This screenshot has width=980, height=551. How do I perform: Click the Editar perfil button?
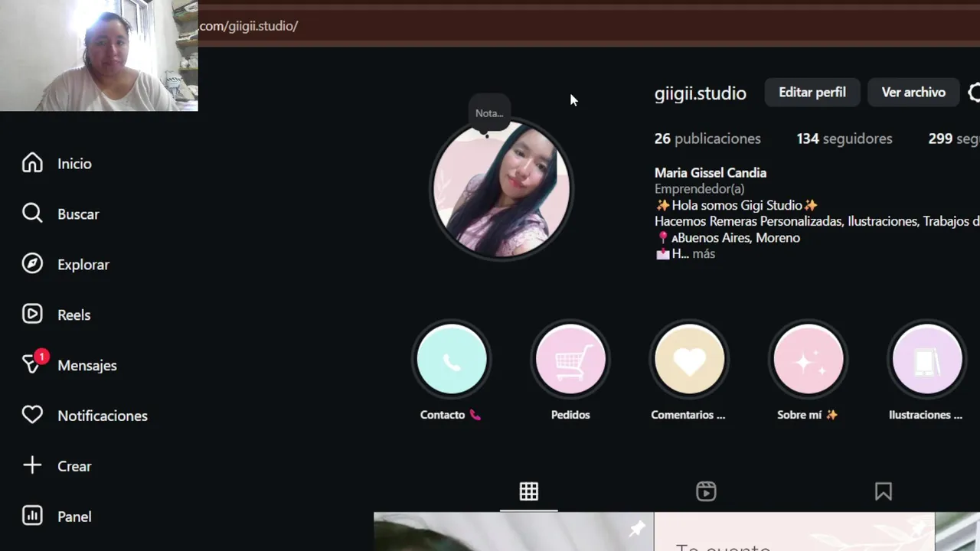click(812, 93)
